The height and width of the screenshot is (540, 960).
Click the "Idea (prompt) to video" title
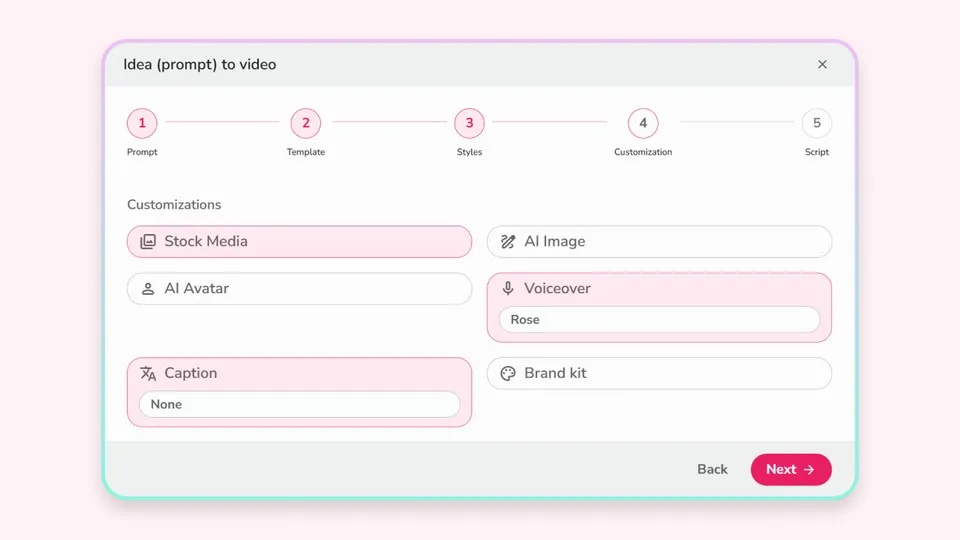tap(200, 64)
